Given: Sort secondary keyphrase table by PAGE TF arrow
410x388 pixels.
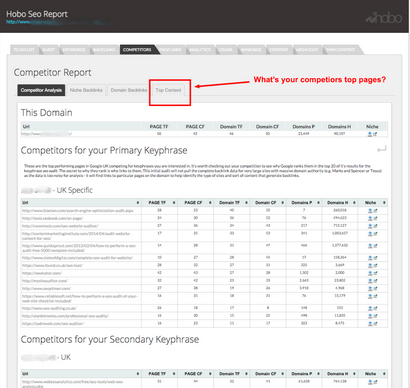Looking at the screenshot, I should tap(174, 374).
